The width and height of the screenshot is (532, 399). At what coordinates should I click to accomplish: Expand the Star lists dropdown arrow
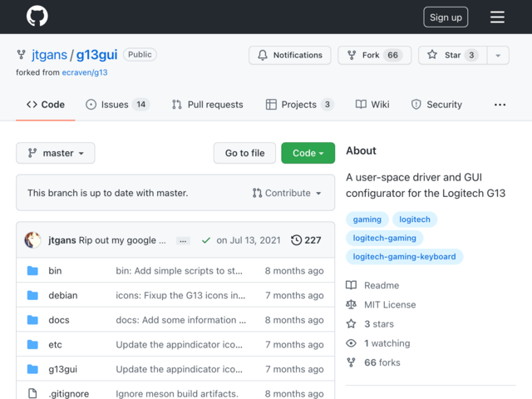pos(498,55)
